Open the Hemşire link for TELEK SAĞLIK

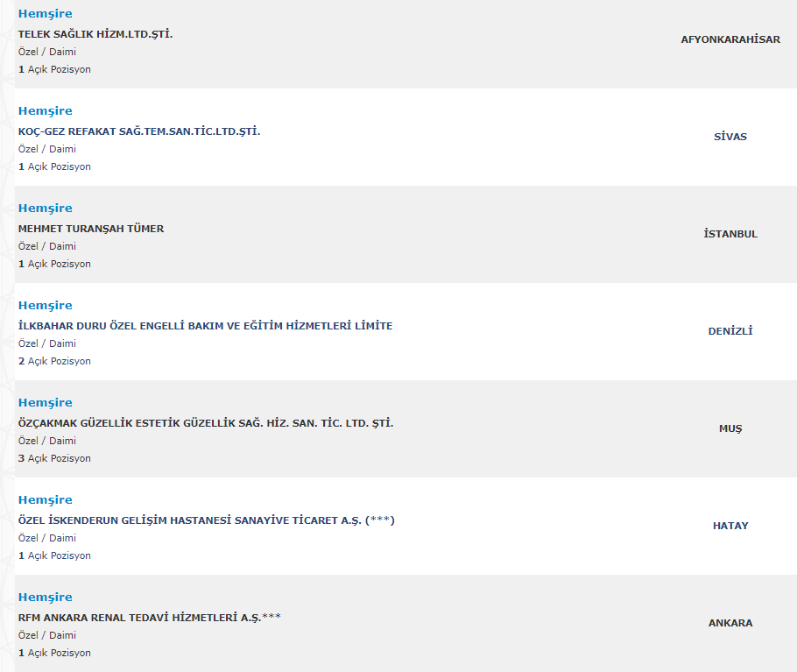45,14
